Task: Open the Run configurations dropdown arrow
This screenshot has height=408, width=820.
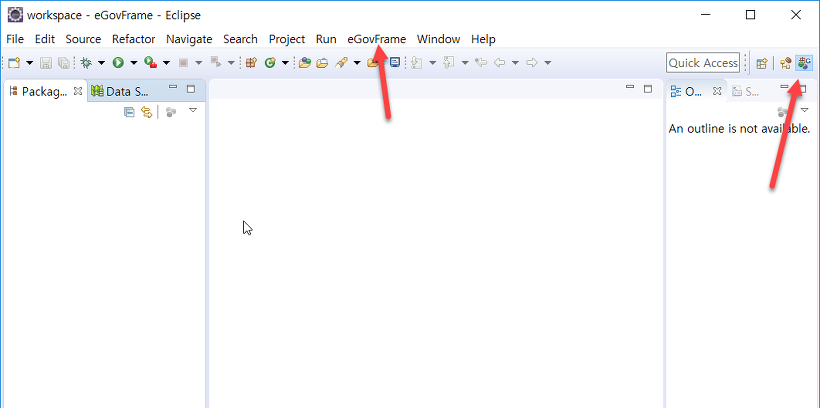Action: pyautogui.click(x=133, y=63)
